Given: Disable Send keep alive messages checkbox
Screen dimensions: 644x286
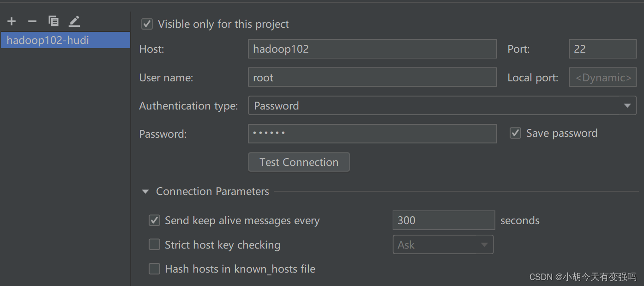Looking at the screenshot, I should [x=154, y=220].
